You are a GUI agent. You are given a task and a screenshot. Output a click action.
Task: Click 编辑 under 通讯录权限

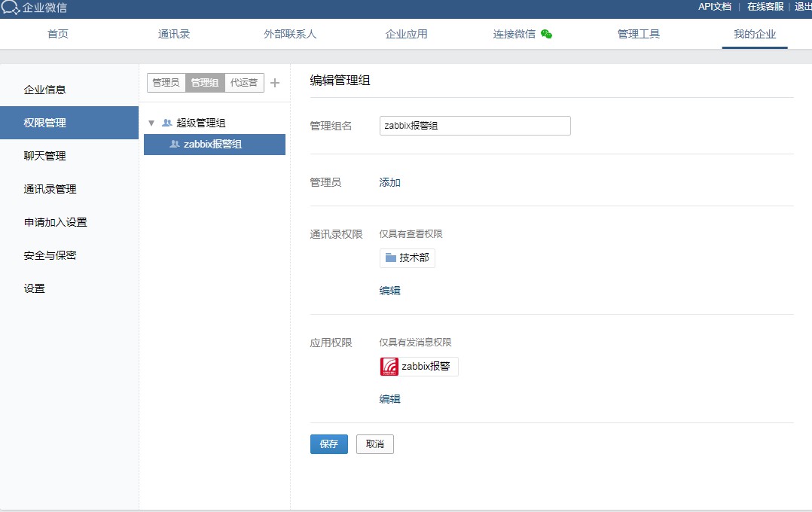click(x=389, y=291)
